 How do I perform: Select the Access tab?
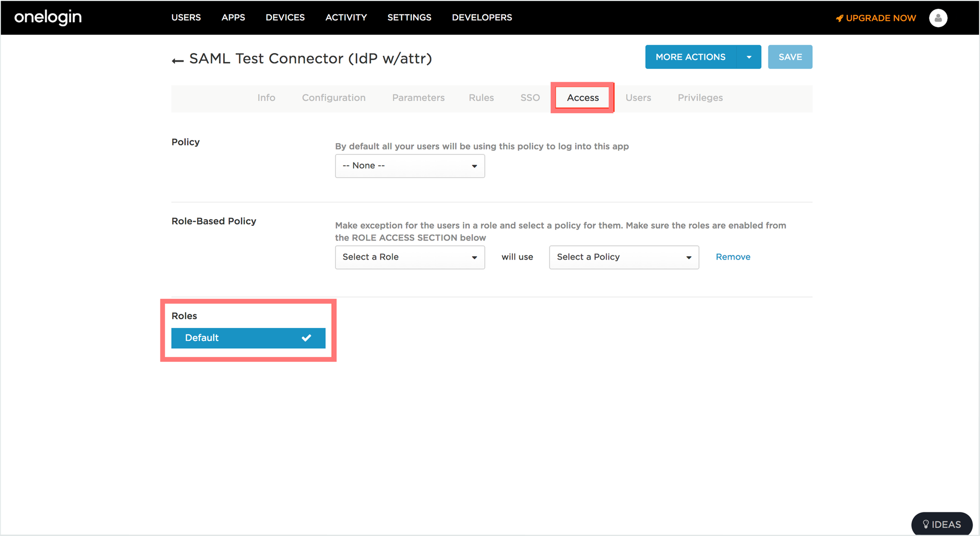(x=583, y=97)
